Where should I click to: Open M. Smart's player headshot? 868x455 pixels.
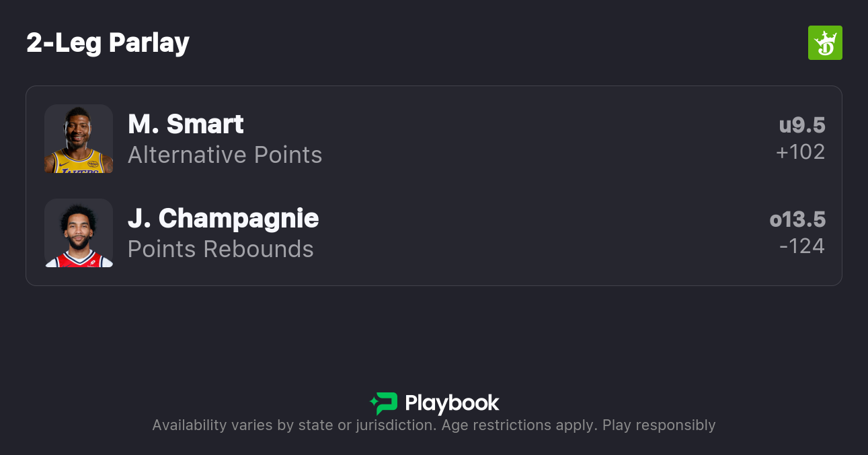tap(79, 139)
